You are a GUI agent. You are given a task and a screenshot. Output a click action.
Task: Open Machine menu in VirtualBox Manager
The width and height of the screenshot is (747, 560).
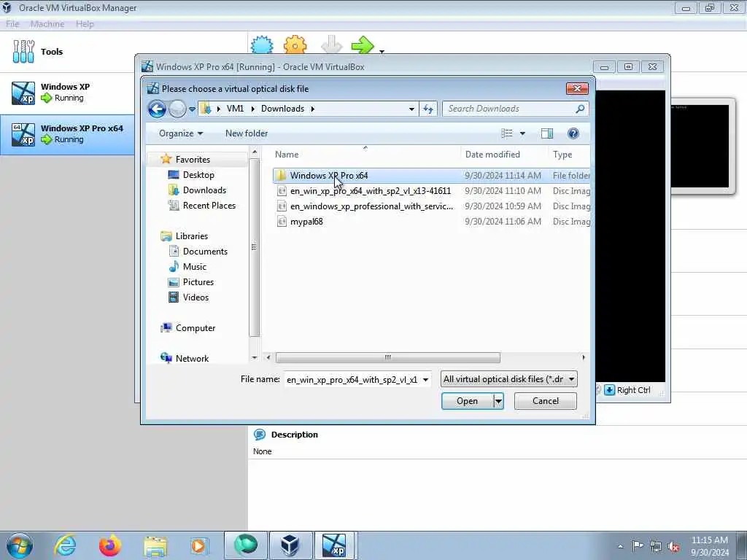tap(47, 24)
